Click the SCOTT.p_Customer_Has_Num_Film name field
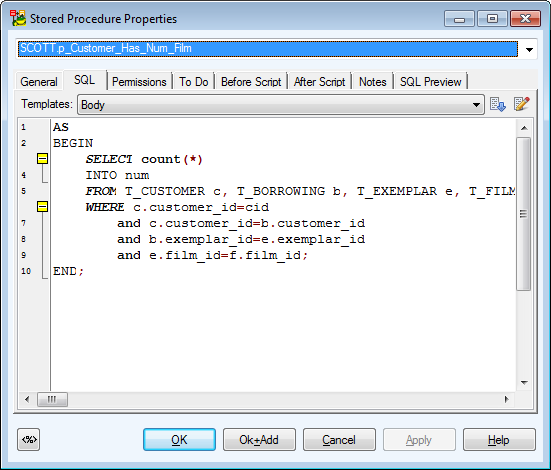Image resolution: width=551 pixels, height=470 pixels. click(268, 48)
